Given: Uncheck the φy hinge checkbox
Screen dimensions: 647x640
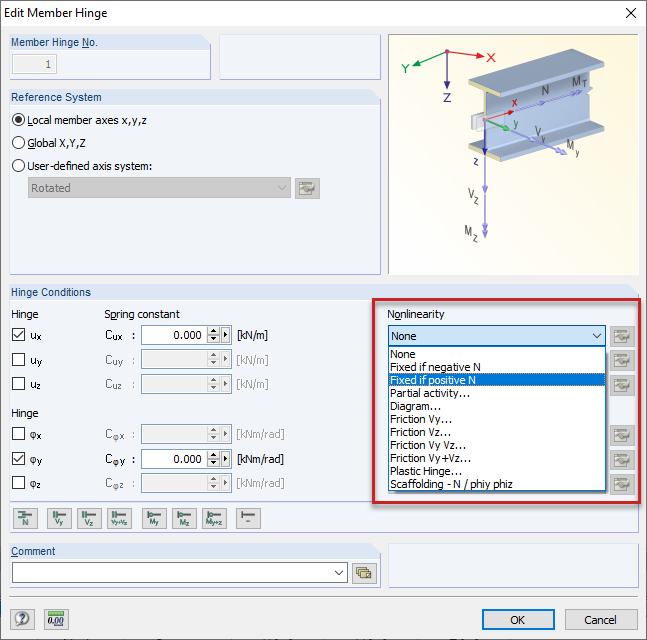Looking at the screenshot, I should pos(19,458).
